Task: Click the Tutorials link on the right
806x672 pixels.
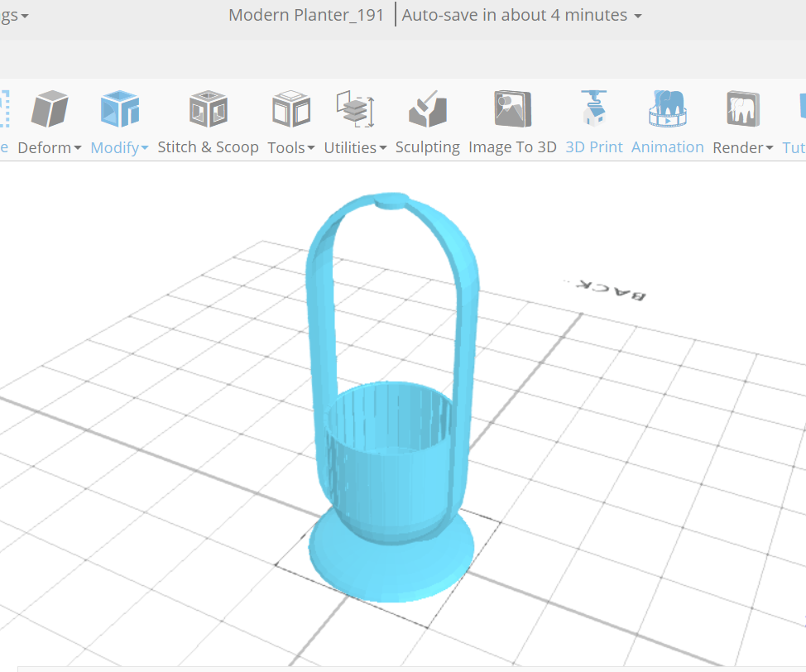Action: point(794,147)
